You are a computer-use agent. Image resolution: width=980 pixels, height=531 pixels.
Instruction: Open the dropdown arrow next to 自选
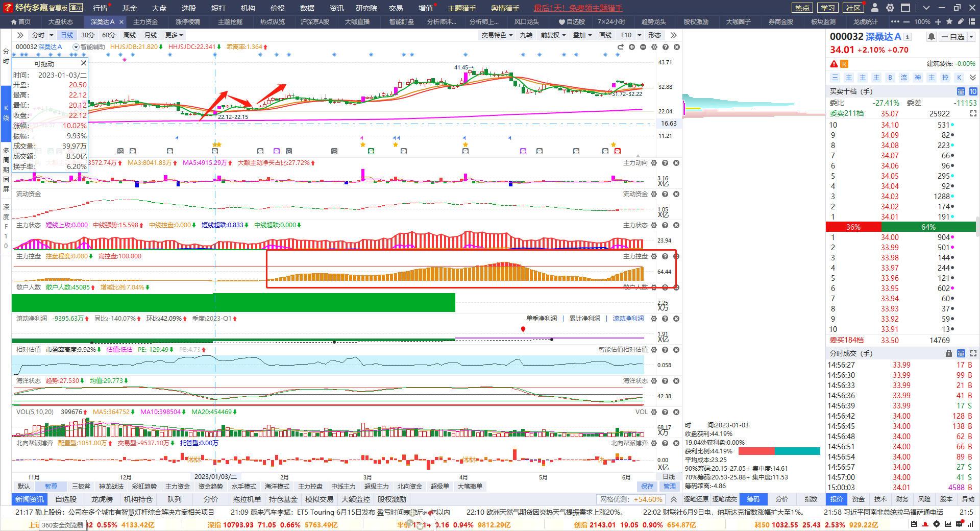pos(971,37)
